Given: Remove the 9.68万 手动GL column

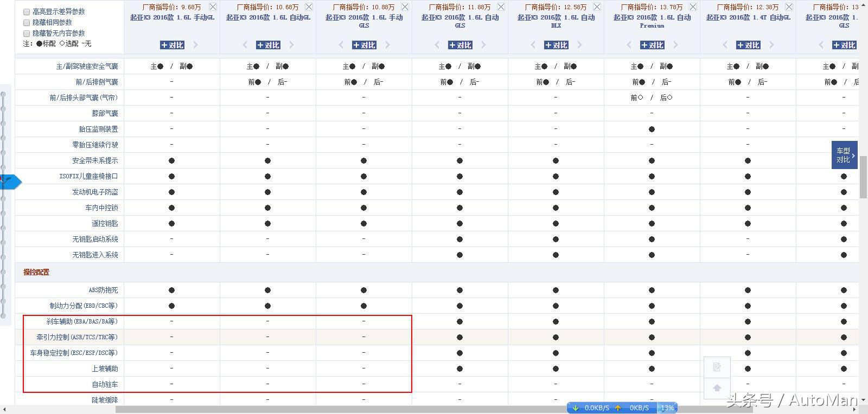Looking at the screenshot, I should pos(213,7).
